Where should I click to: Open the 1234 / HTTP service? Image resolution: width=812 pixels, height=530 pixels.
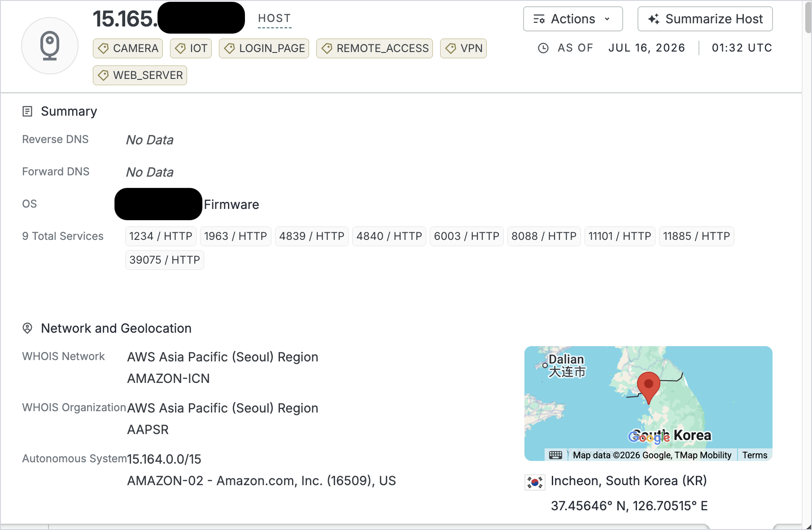pos(161,236)
